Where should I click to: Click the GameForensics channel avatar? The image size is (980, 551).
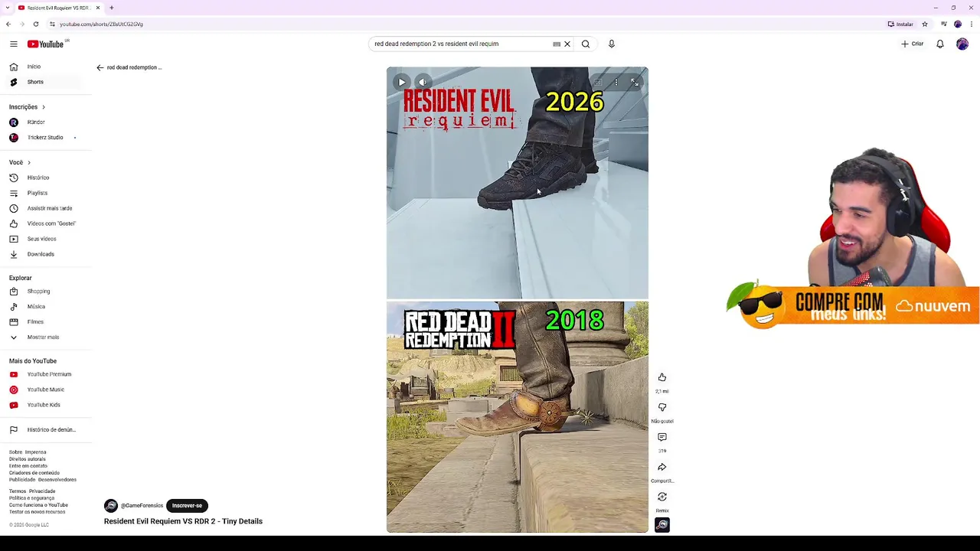click(111, 506)
